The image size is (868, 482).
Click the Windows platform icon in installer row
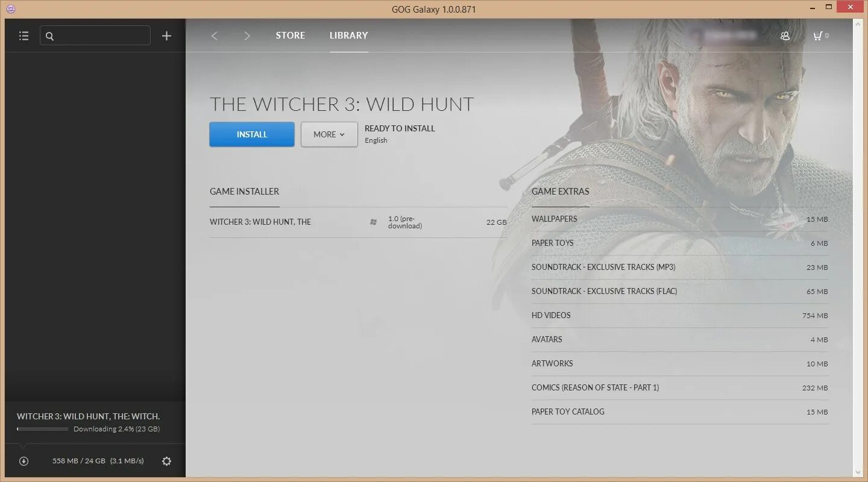pos(373,222)
